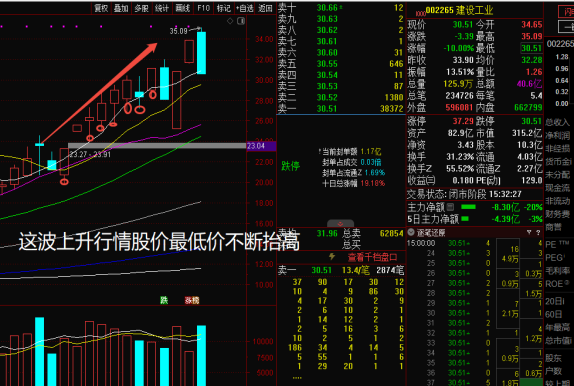Click the green 跌 marker on the chart

[x=164, y=300]
